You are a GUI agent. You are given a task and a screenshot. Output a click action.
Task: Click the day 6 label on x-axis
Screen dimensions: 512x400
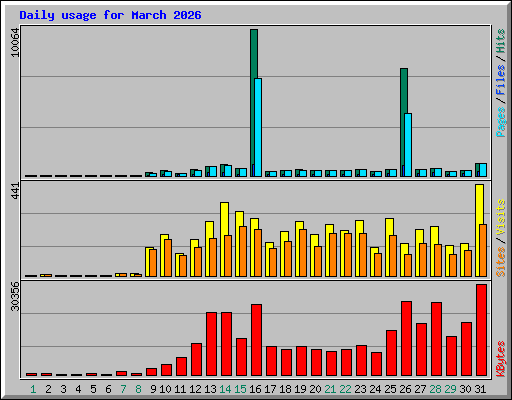108,389
